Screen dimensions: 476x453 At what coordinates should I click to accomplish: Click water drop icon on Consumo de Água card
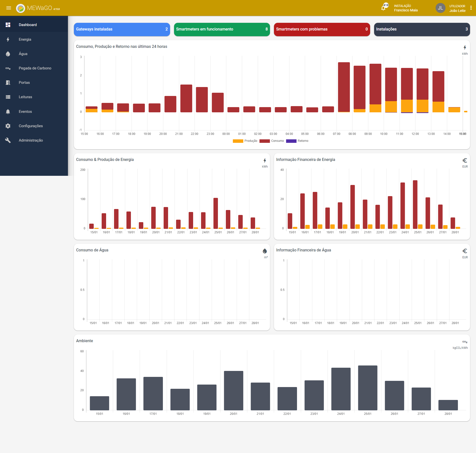[265, 251]
